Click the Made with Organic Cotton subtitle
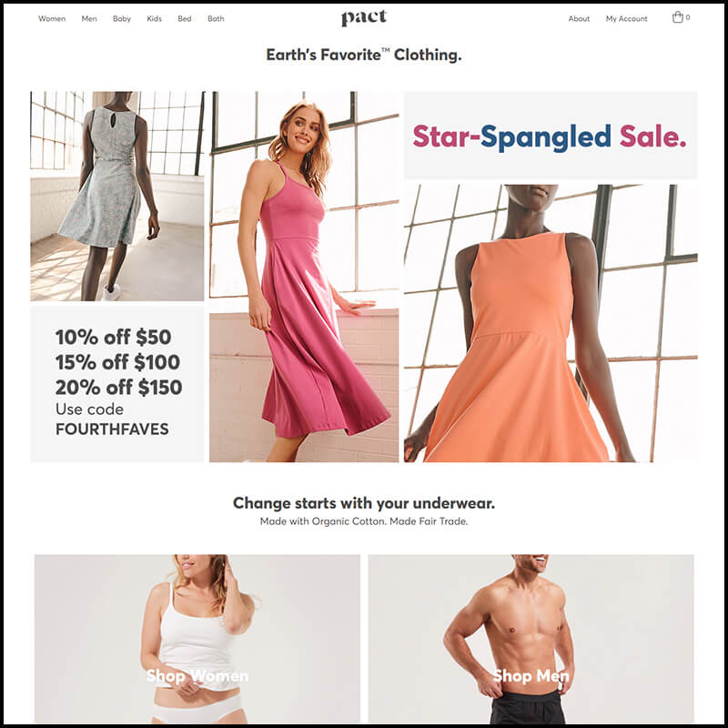This screenshot has height=728, width=728. coord(363,521)
